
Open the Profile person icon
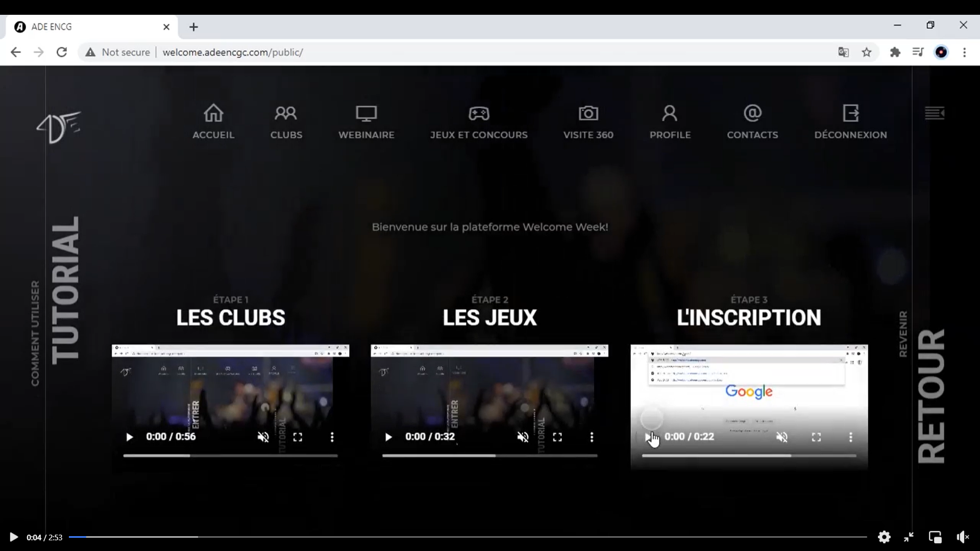pyautogui.click(x=669, y=113)
